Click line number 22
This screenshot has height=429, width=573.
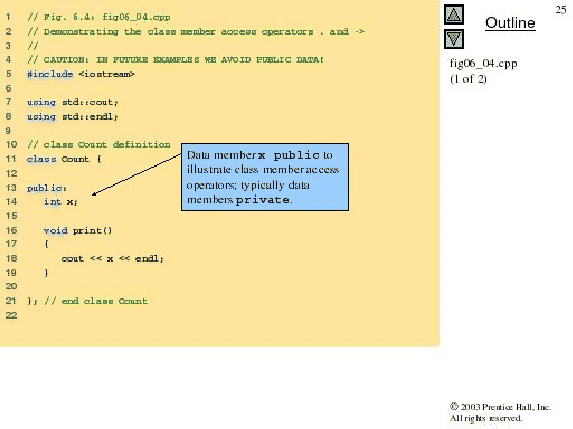11,315
